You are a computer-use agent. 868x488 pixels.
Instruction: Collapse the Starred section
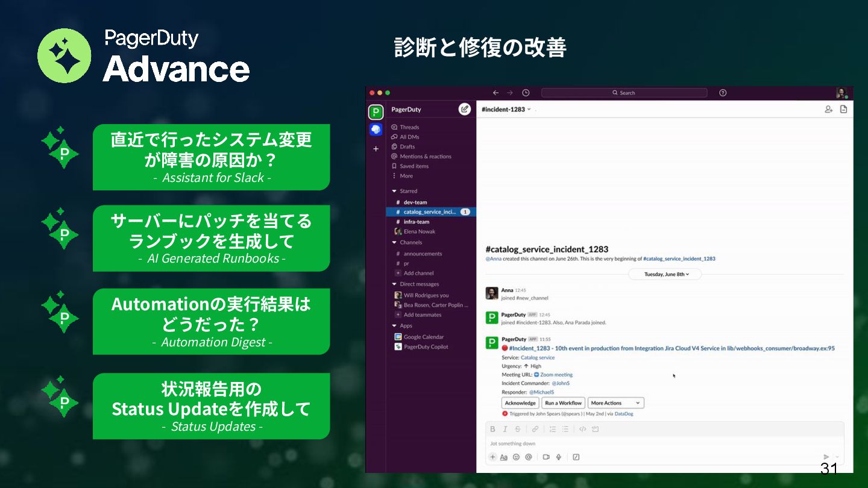pyautogui.click(x=394, y=191)
